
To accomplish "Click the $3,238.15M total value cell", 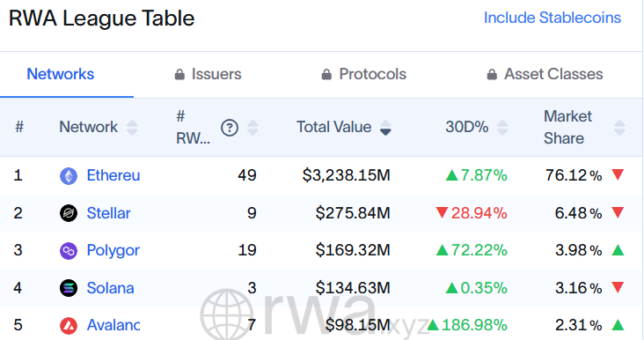I will pos(347,175).
